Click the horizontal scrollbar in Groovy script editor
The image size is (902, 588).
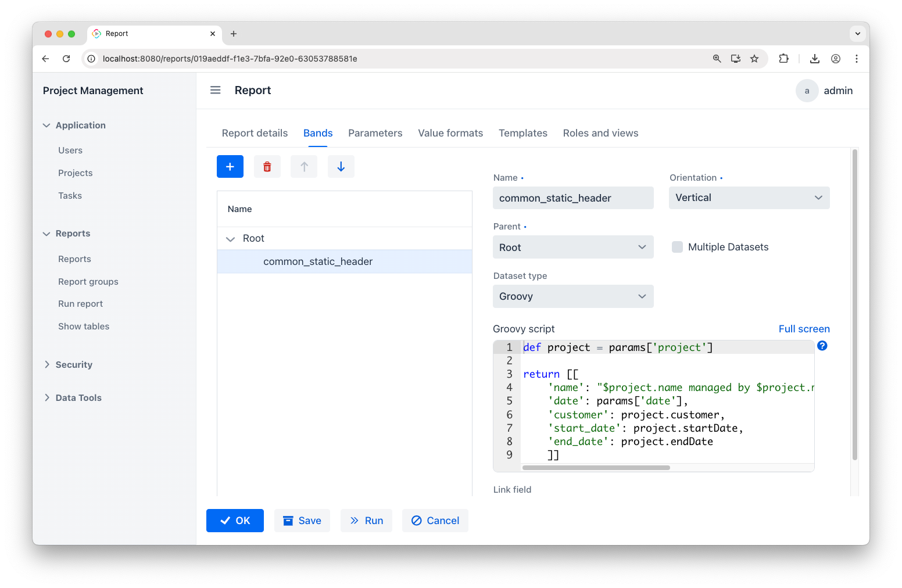[596, 468]
